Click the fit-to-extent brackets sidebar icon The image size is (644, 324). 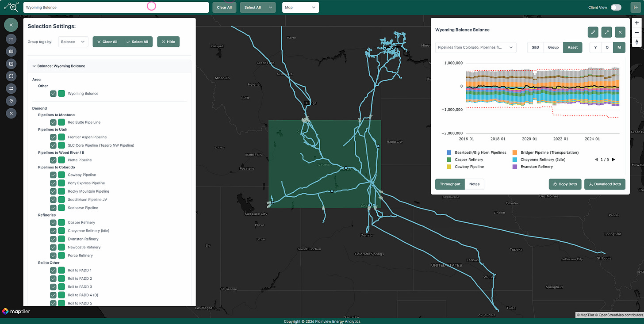tap(11, 76)
